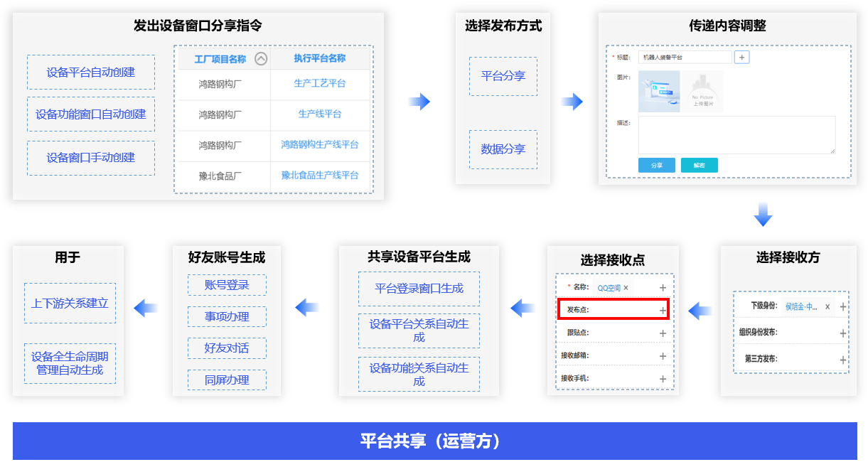
Task: Open the 豫北食品生产线平台 link
Action: [x=320, y=175]
